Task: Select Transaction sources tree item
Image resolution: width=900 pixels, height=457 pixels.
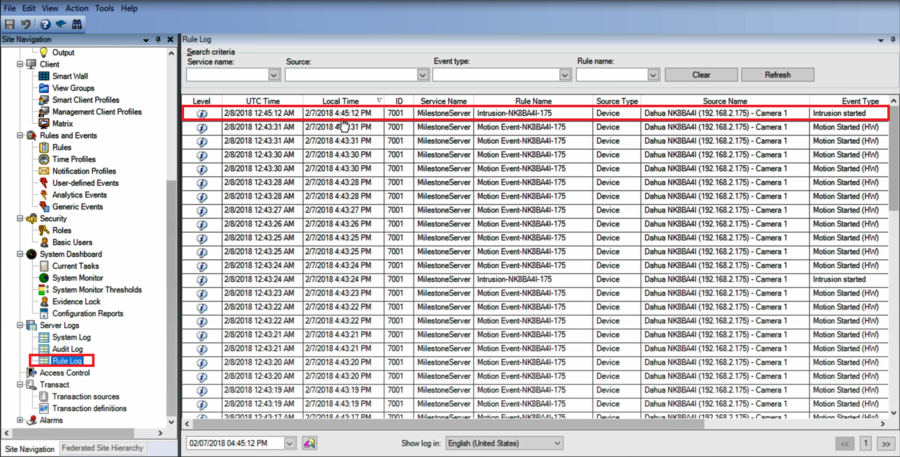Action: coord(86,397)
